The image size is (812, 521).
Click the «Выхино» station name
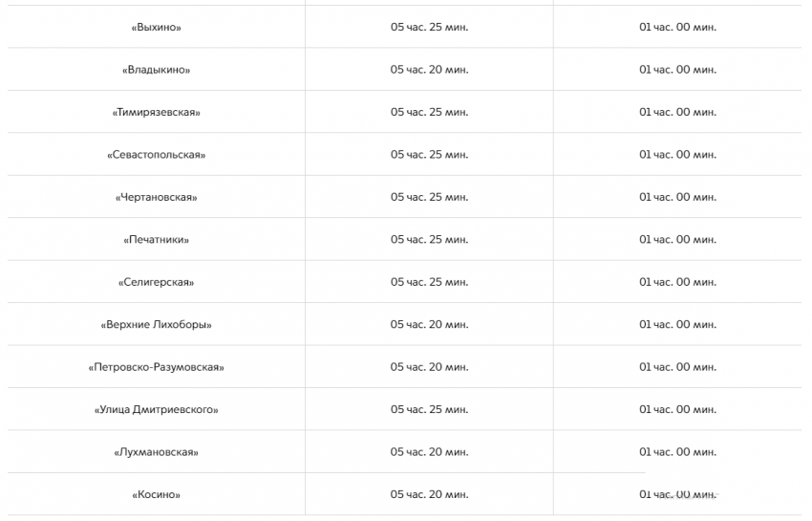(156, 28)
